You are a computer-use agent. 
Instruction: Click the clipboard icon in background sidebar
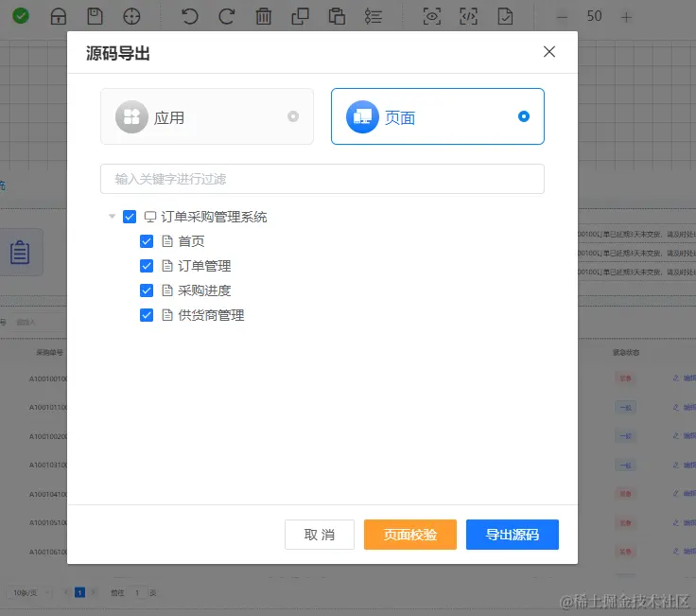coord(20,252)
